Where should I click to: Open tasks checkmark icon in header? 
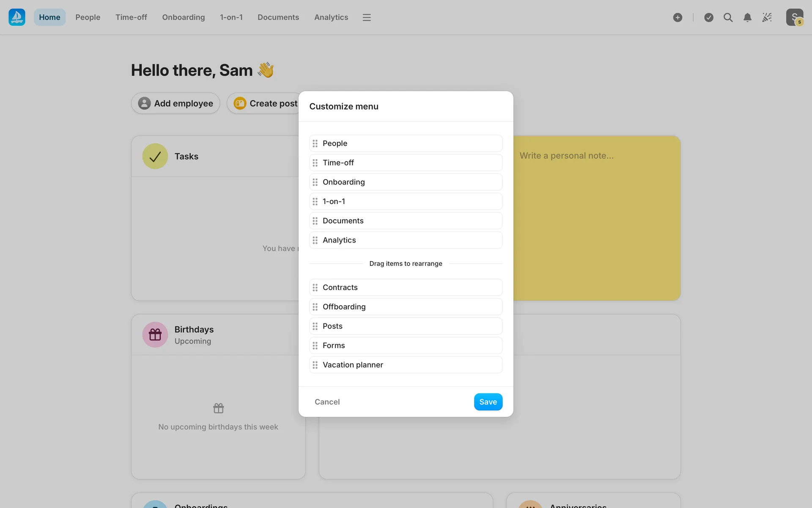[x=709, y=17]
